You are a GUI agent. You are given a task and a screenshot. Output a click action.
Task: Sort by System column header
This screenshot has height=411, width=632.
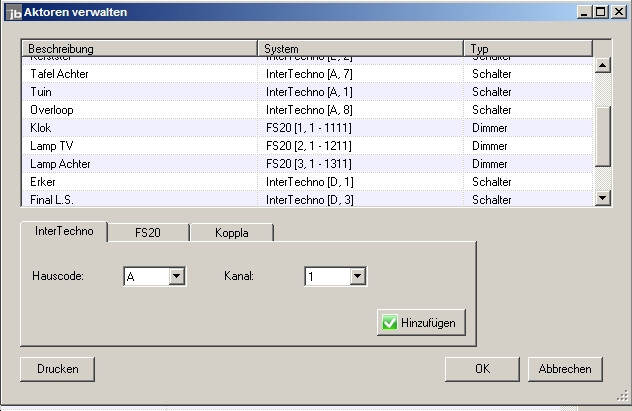pyautogui.click(x=360, y=49)
